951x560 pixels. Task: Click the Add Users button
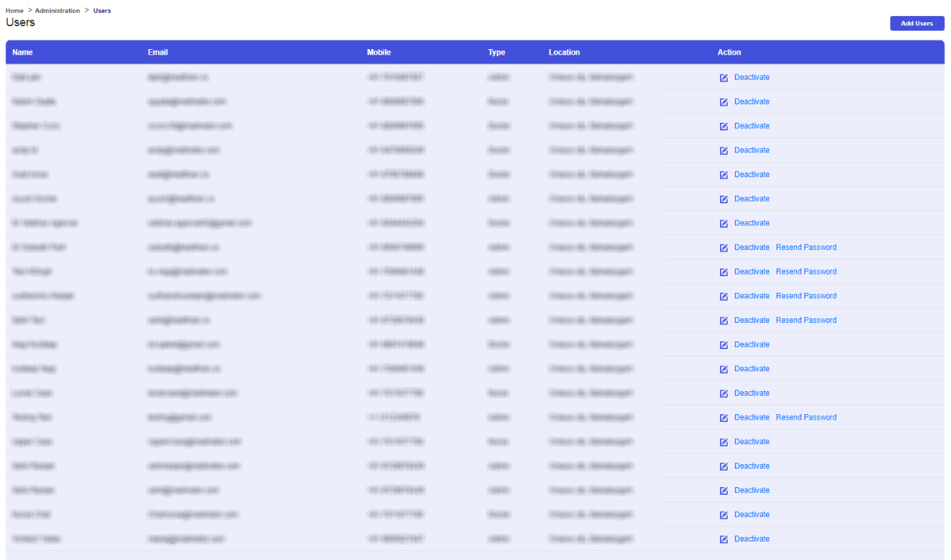[x=916, y=24]
